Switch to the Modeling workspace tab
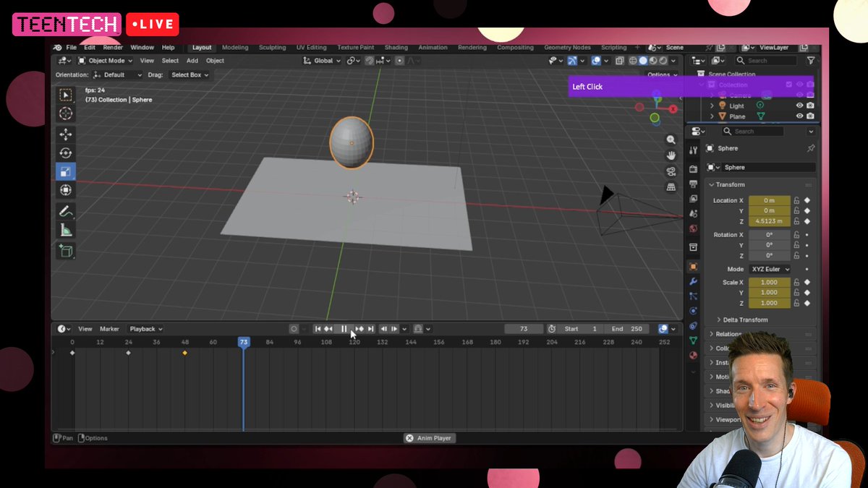Viewport: 868px width, 488px height. click(x=235, y=48)
